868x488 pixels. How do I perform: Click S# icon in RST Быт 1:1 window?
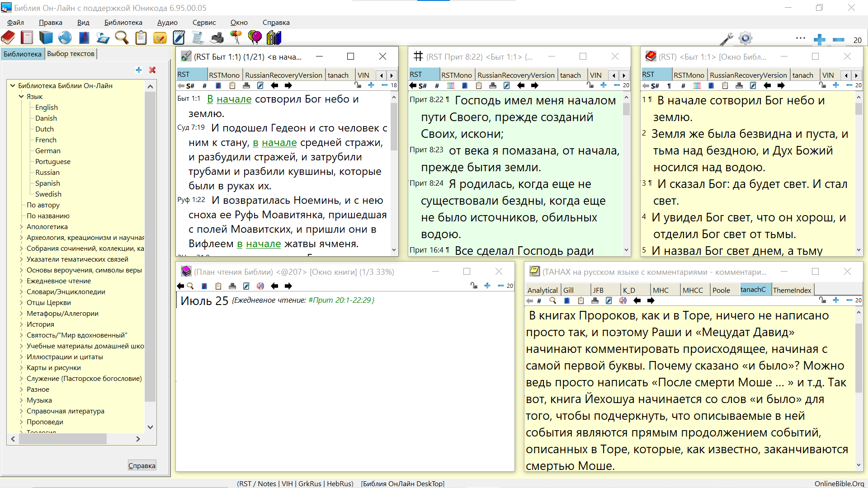[190, 85]
